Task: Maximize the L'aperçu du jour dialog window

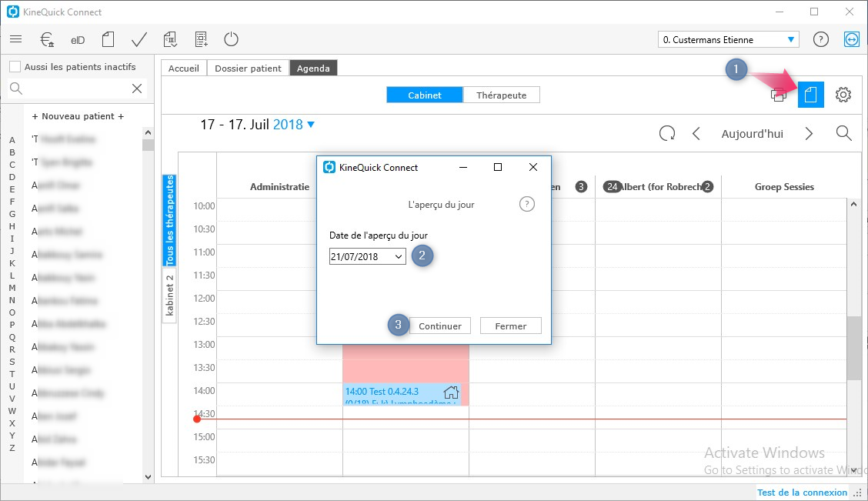Action: (498, 167)
